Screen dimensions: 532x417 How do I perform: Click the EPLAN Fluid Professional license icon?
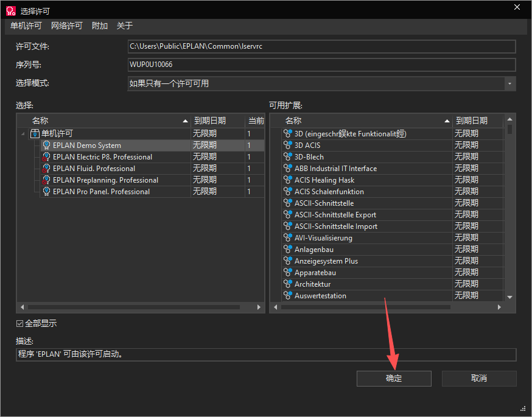click(46, 169)
